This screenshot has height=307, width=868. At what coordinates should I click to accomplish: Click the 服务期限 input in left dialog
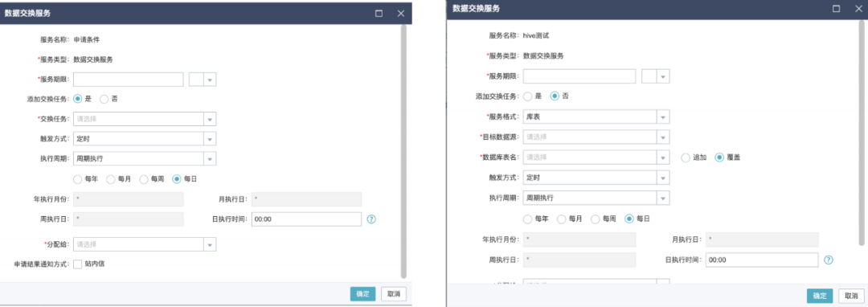[129, 80]
